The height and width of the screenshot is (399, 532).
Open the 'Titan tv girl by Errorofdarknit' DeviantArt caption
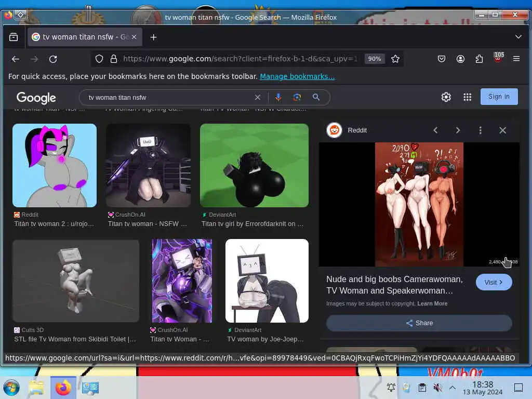tap(252, 224)
